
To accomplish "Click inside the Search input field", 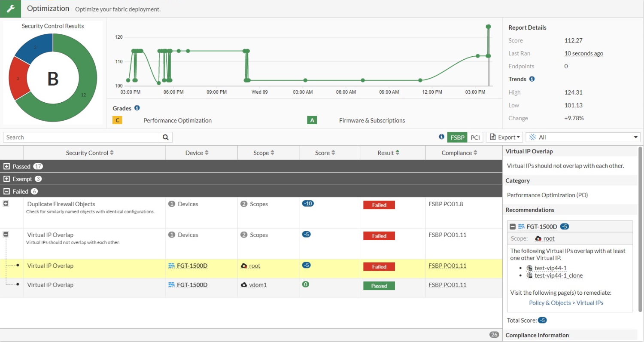I will 81,137.
